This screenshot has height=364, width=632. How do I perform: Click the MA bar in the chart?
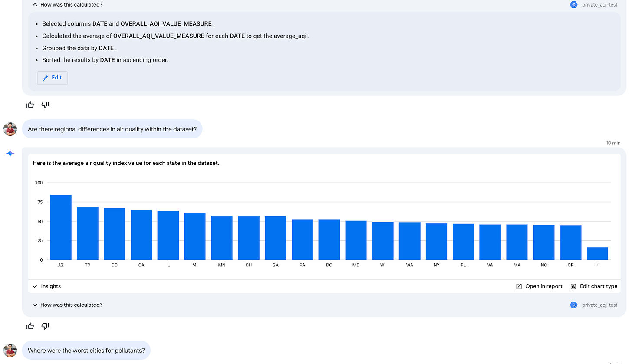click(x=517, y=242)
